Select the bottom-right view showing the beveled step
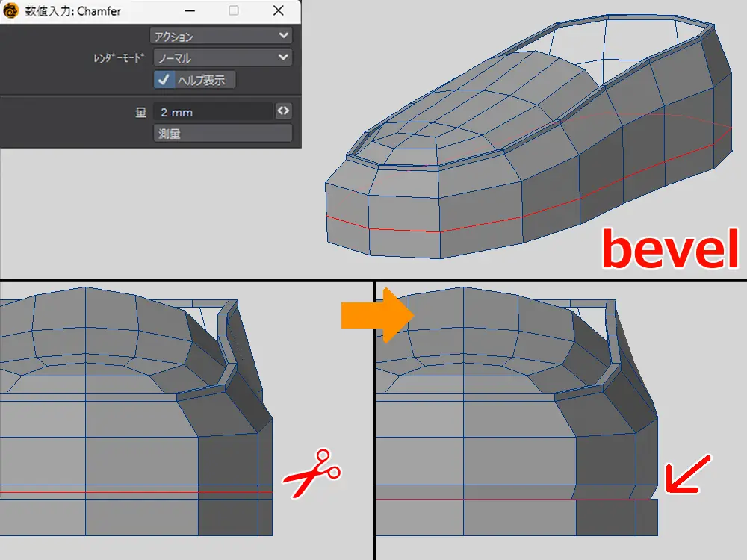Screen dimensions: 747x560 523,418
